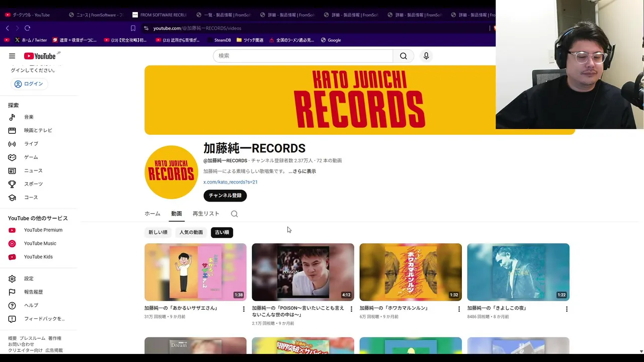Open the 著作権 footer link
Viewport: 644px width, 362px height.
(55, 338)
